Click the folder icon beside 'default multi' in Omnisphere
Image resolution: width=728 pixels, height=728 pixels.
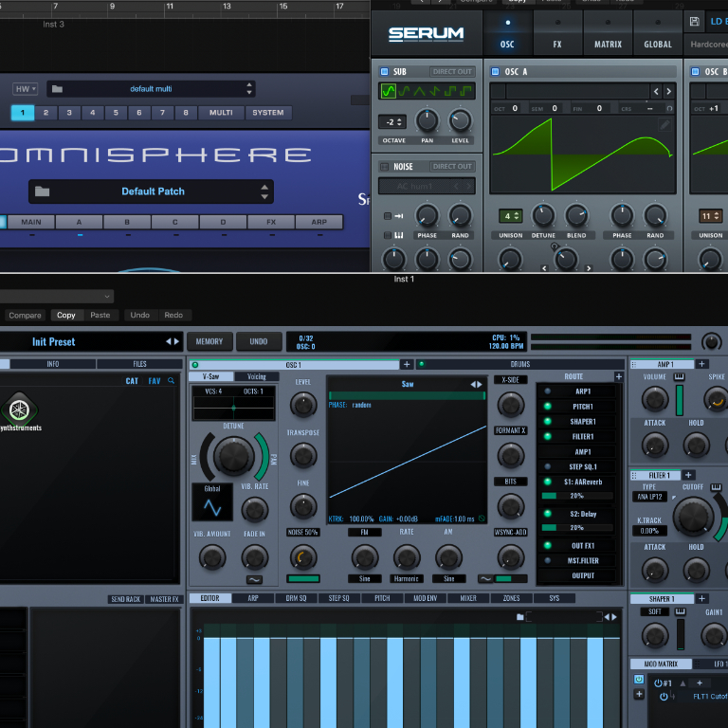(57, 89)
